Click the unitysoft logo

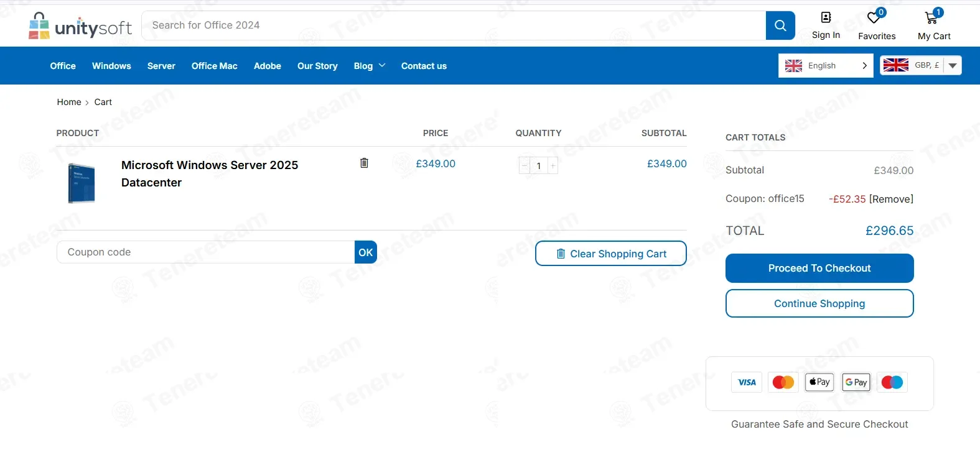(x=80, y=26)
